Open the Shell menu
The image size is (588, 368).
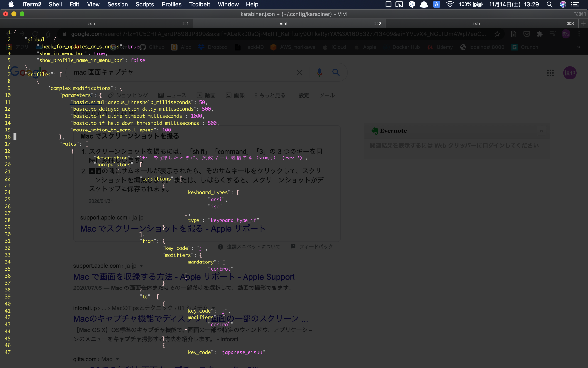[55, 4]
